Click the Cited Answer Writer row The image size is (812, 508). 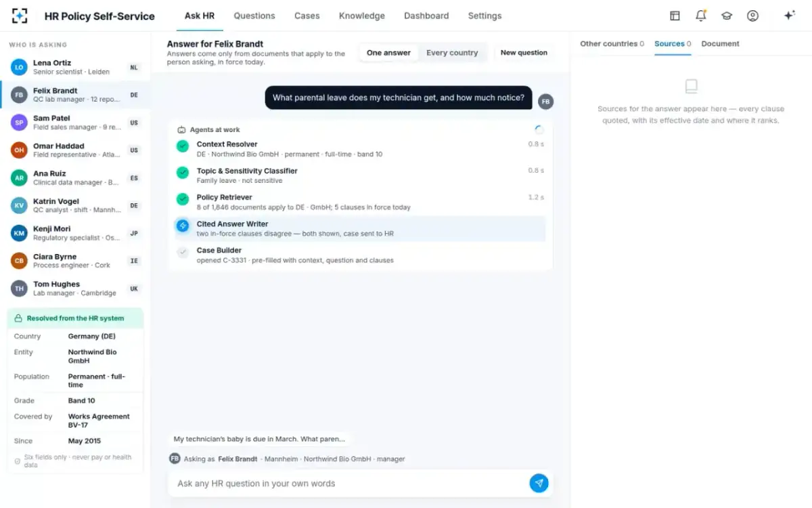pos(359,229)
